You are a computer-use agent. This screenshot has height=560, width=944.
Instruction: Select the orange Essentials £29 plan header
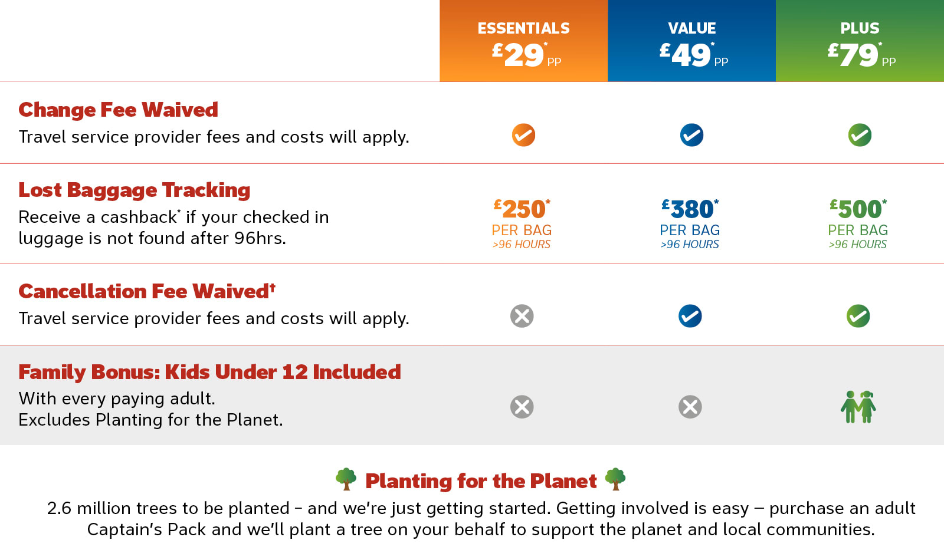coord(523,41)
